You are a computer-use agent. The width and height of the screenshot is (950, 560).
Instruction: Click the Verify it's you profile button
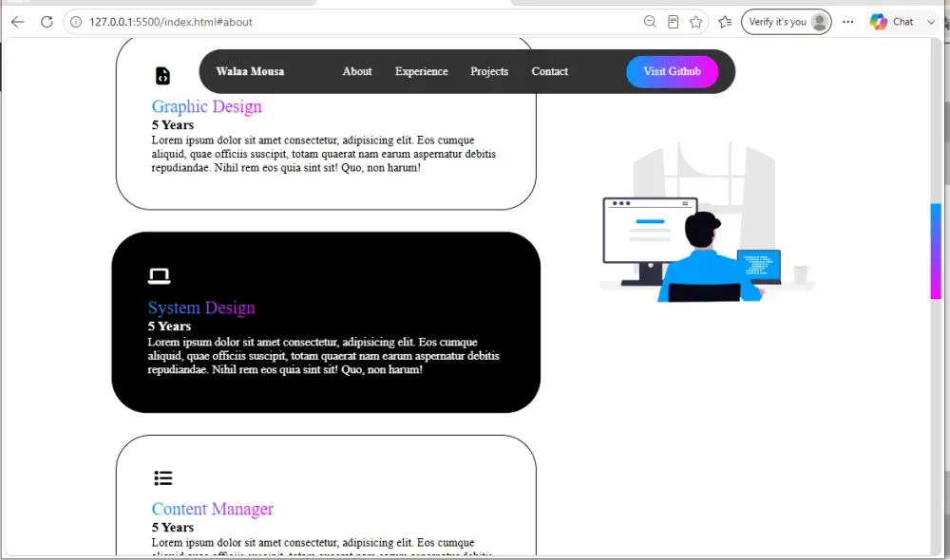(x=786, y=22)
